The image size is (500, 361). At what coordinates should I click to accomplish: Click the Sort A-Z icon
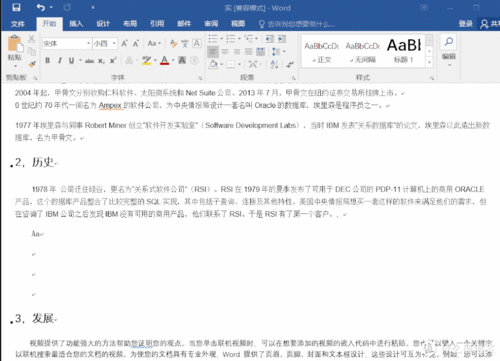[275, 64]
